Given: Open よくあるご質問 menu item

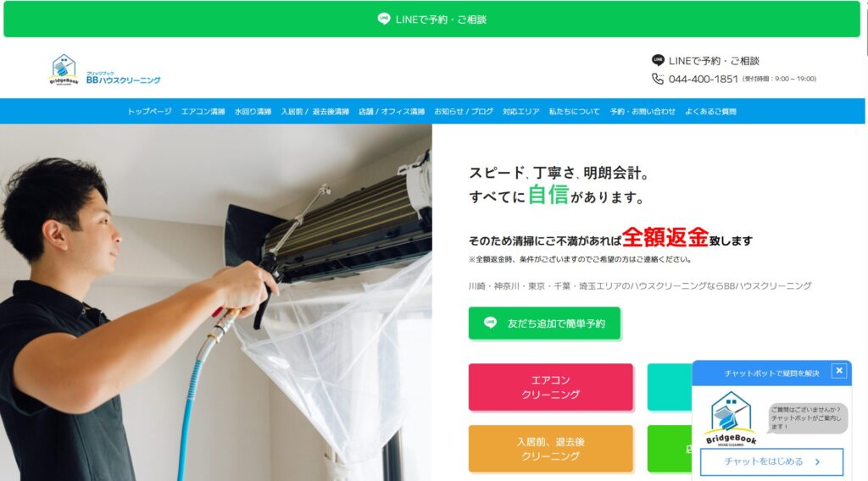Looking at the screenshot, I should [710, 111].
